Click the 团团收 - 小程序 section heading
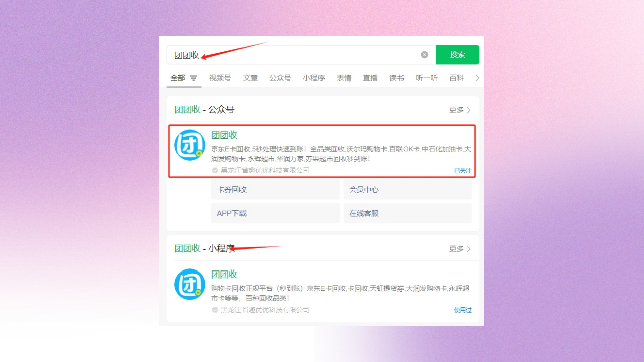Image resolution: width=644 pixels, height=362 pixels. (x=204, y=248)
